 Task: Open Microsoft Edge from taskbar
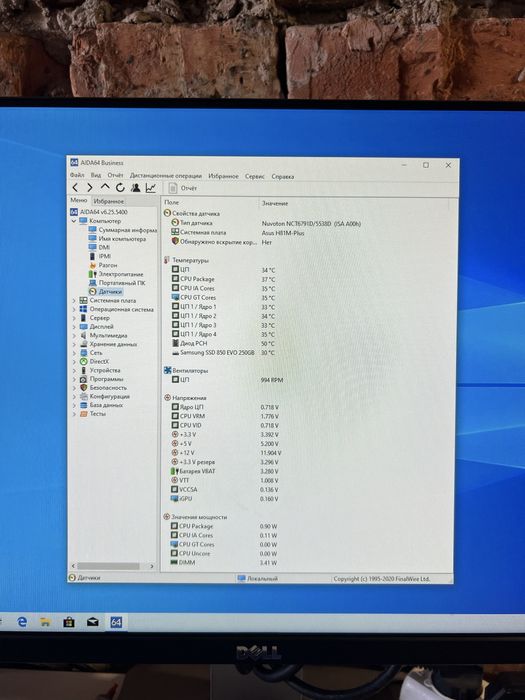click(21, 622)
